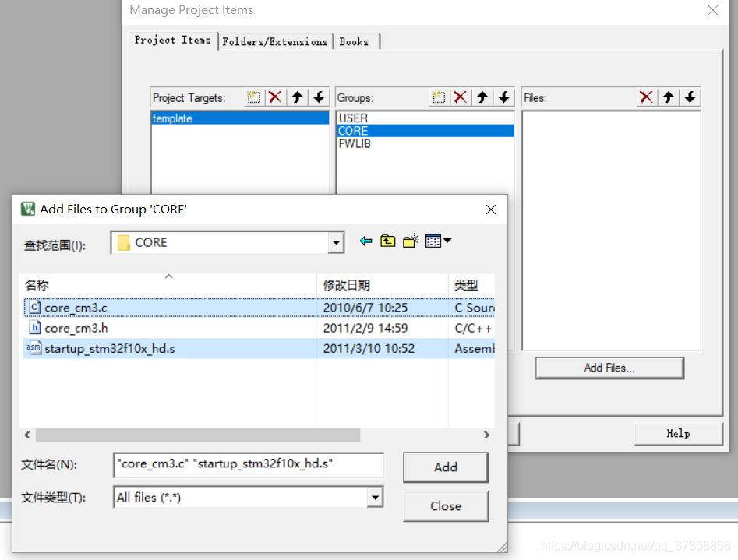738x560 pixels.
Task: Click horizontal scrollbar thumb in file list
Action: 198,435
